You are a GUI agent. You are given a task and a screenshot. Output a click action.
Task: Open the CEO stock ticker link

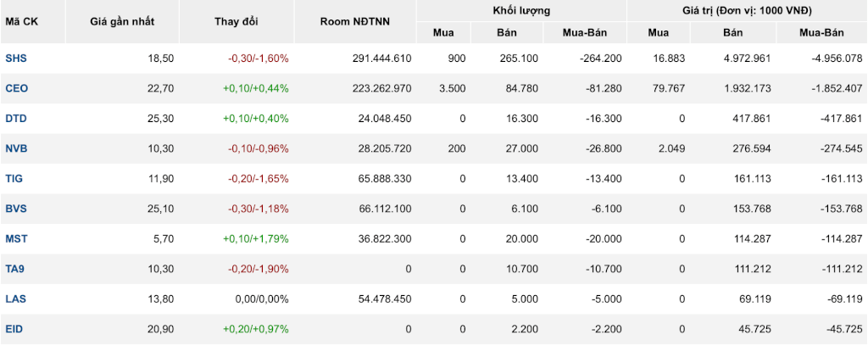pyautogui.click(x=17, y=88)
